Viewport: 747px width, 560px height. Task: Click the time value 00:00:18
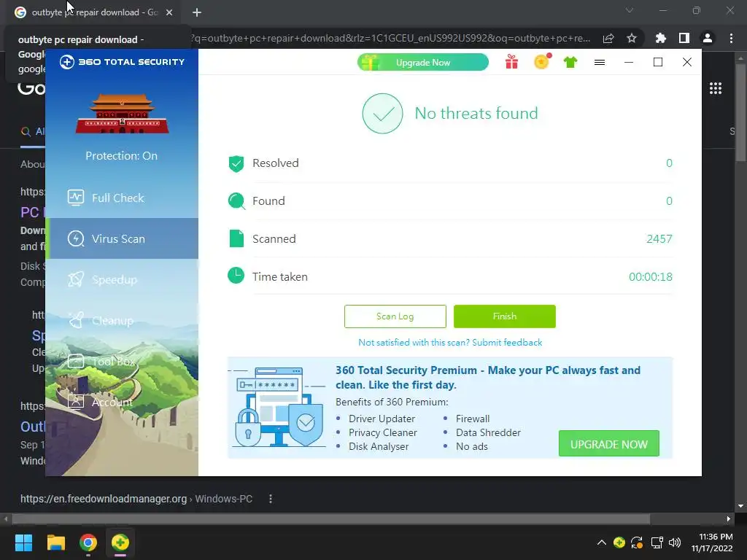650,276
